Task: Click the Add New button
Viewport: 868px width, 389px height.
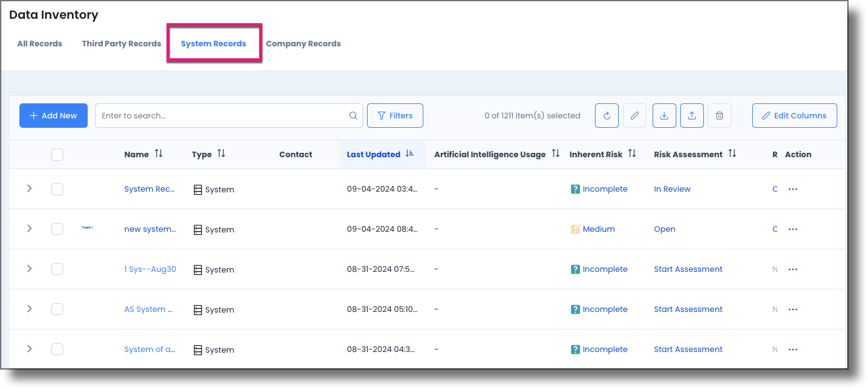Action: [53, 115]
